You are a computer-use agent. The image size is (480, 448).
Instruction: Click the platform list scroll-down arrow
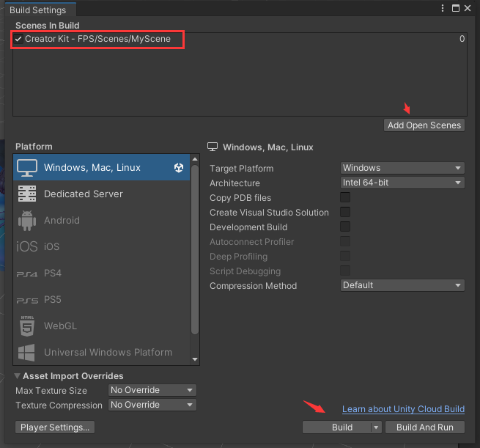coord(195,359)
